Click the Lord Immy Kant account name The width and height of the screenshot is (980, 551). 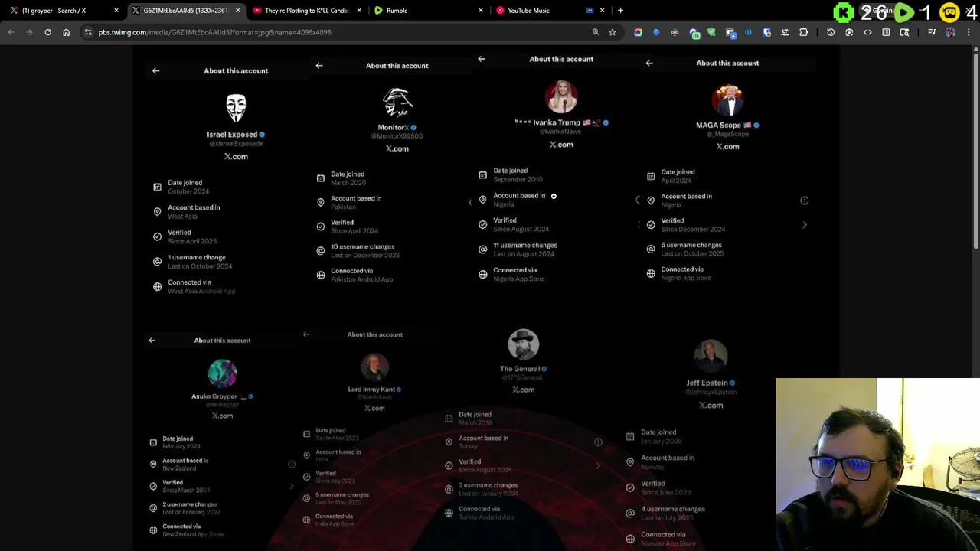(x=371, y=390)
